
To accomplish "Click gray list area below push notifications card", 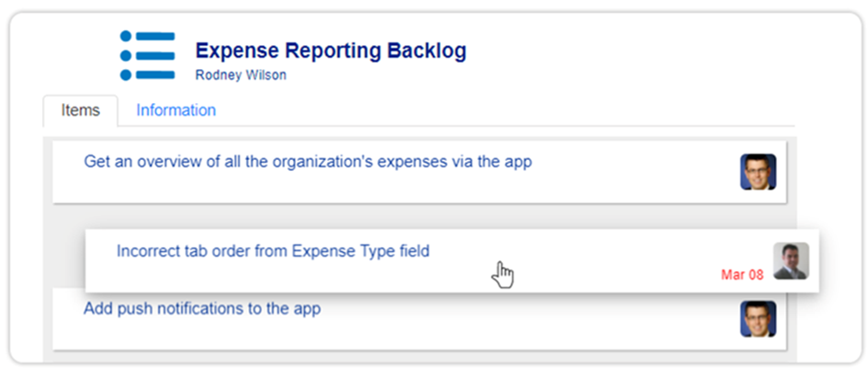I will click(x=420, y=356).
